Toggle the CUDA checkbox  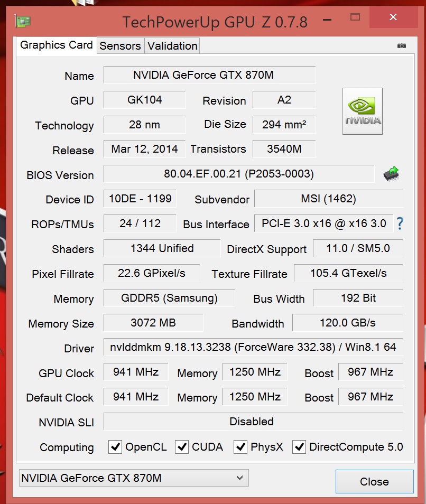[182, 447]
